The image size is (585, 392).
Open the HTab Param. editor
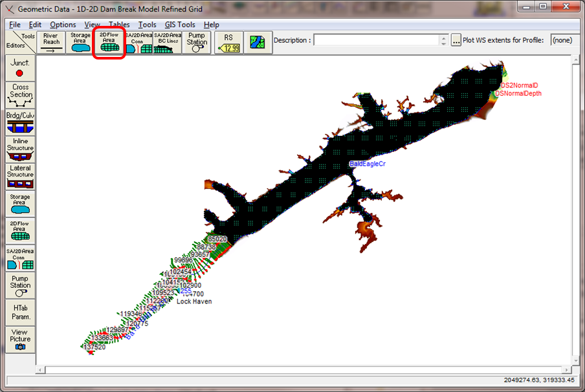20,312
